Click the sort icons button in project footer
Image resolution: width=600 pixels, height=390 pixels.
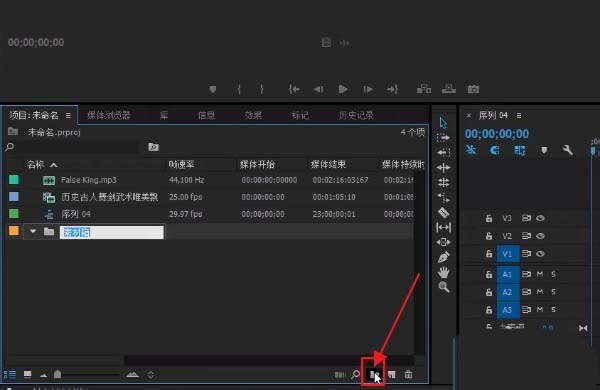click(x=150, y=375)
